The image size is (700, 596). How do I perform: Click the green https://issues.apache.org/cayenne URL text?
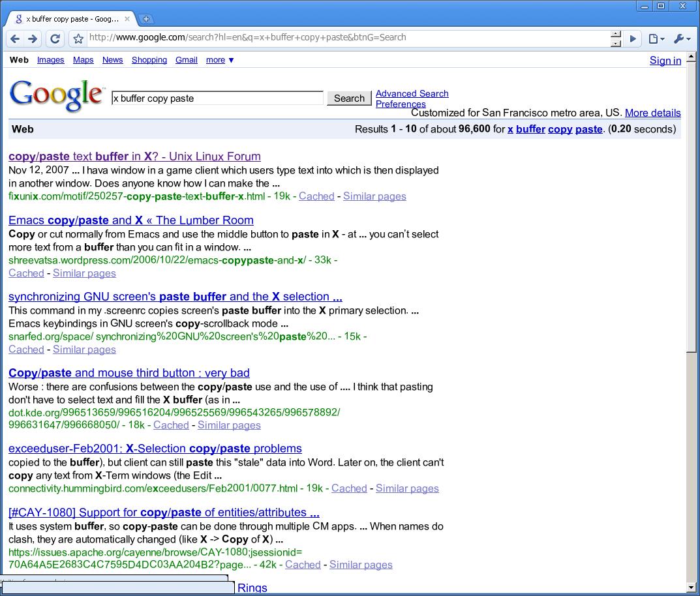coord(155,559)
